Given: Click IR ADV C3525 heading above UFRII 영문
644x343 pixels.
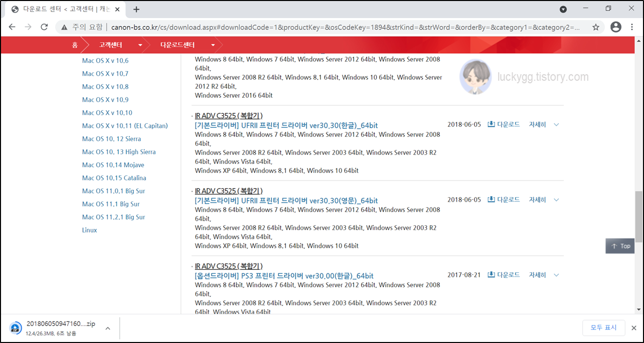Looking at the screenshot, I should pos(229,191).
